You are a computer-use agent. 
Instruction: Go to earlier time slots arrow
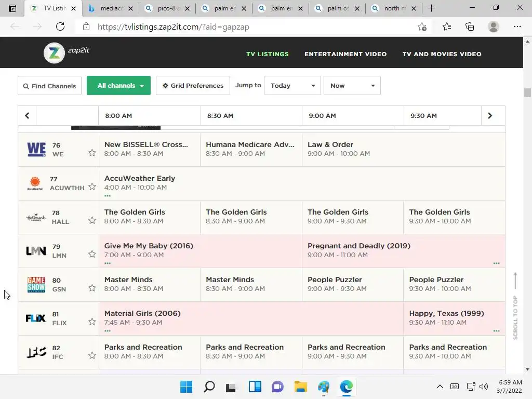click(27, 116)
